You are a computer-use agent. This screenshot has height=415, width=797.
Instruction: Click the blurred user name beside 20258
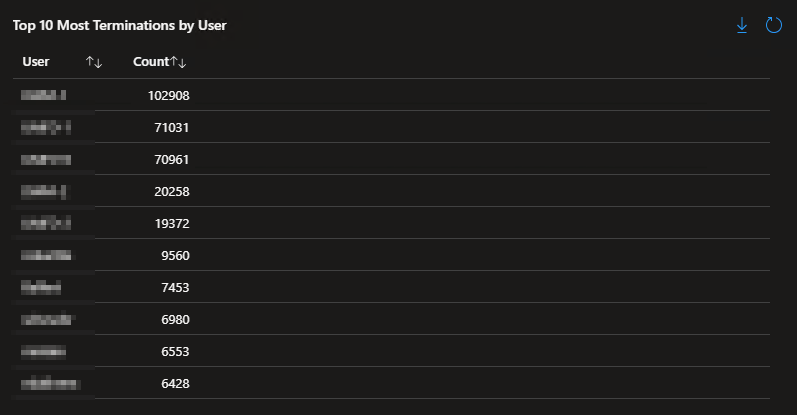43,192
